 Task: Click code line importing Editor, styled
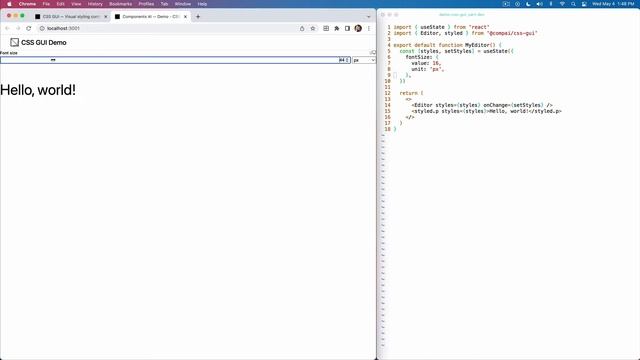465,33
